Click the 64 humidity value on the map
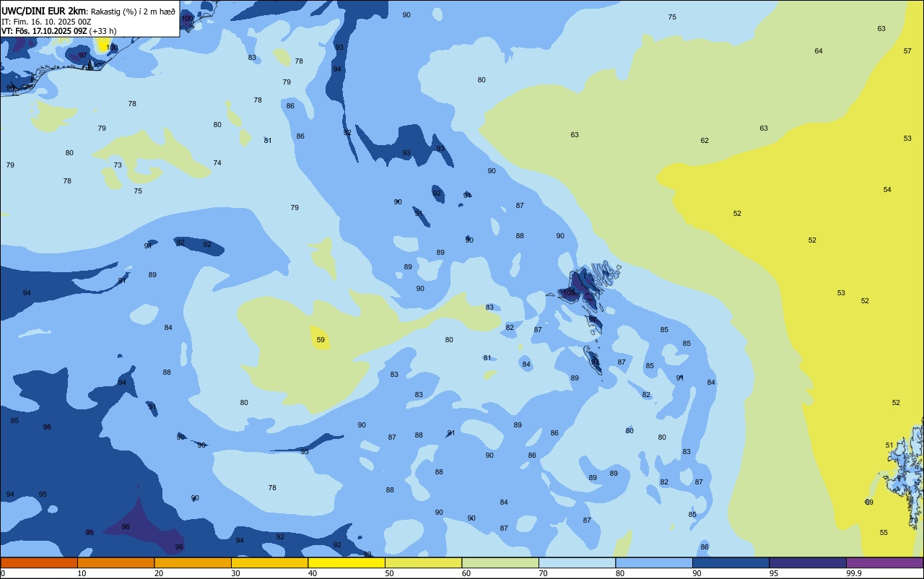This screenshot has height=579, width=924. coord(819,51)
